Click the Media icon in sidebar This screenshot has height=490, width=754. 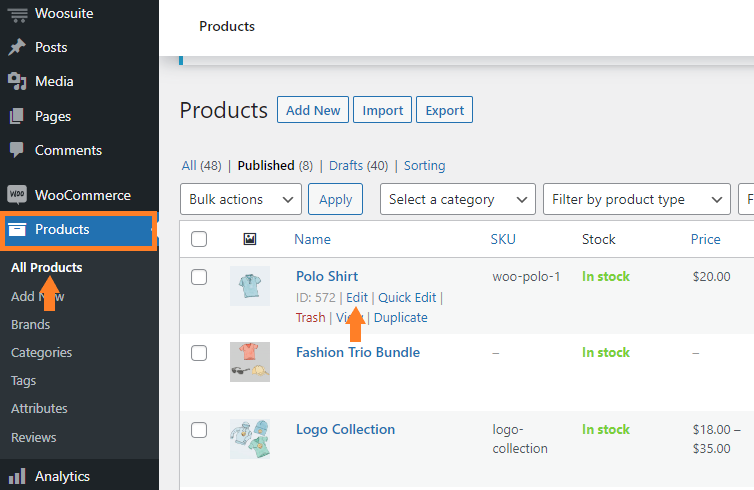17,81
